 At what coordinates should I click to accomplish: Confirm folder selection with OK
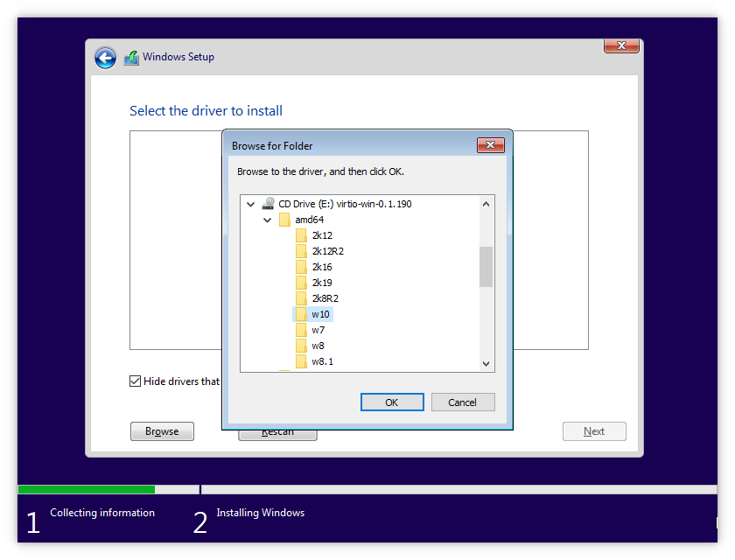coord(392,402)
